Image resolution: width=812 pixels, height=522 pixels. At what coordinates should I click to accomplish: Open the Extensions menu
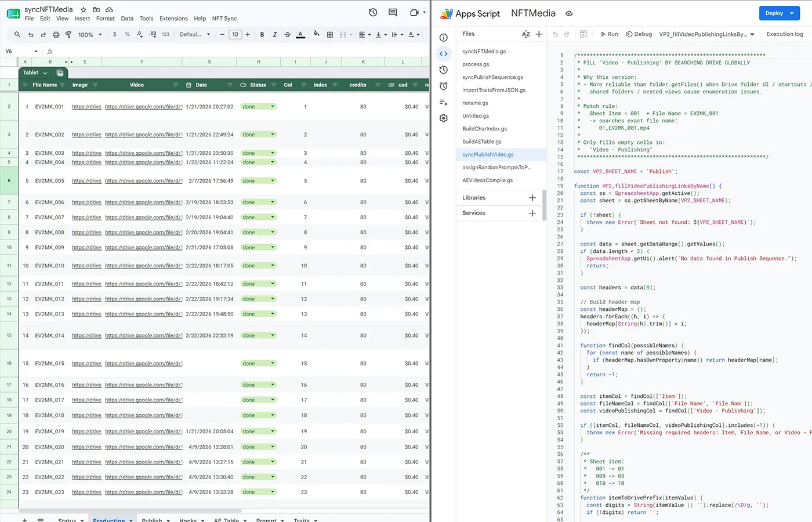[173, 19]
